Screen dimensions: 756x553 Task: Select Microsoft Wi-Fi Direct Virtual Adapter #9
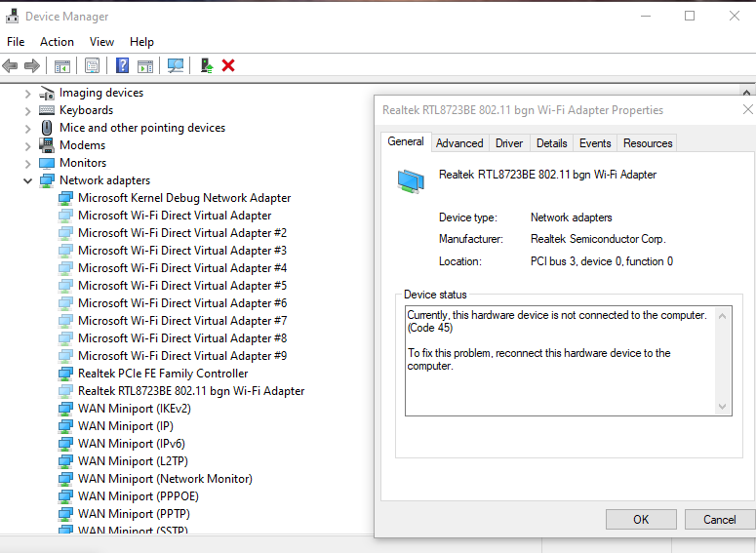pos(182,356)
